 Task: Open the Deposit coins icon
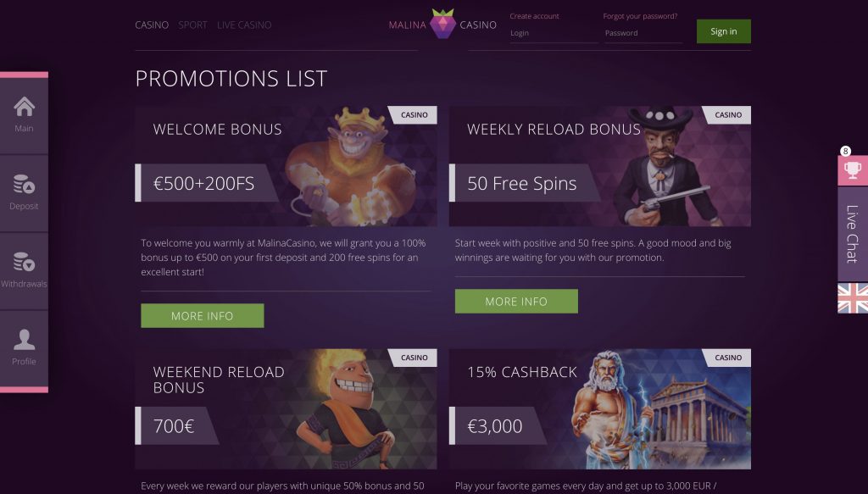pos(24,184)
